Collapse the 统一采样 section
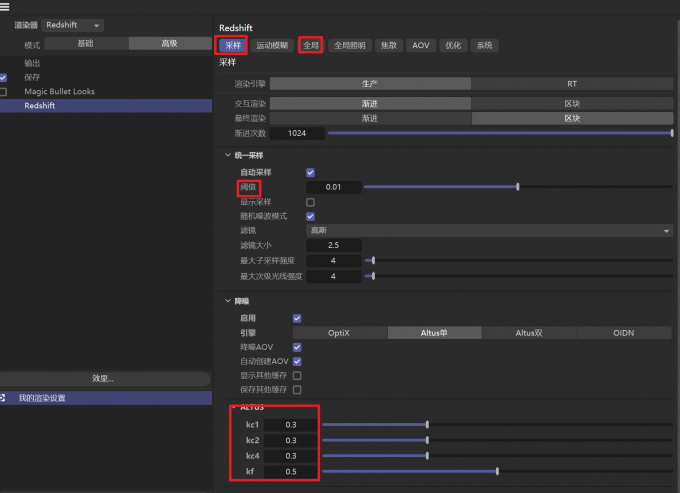680x493 pixels. (x=228, y=155)
